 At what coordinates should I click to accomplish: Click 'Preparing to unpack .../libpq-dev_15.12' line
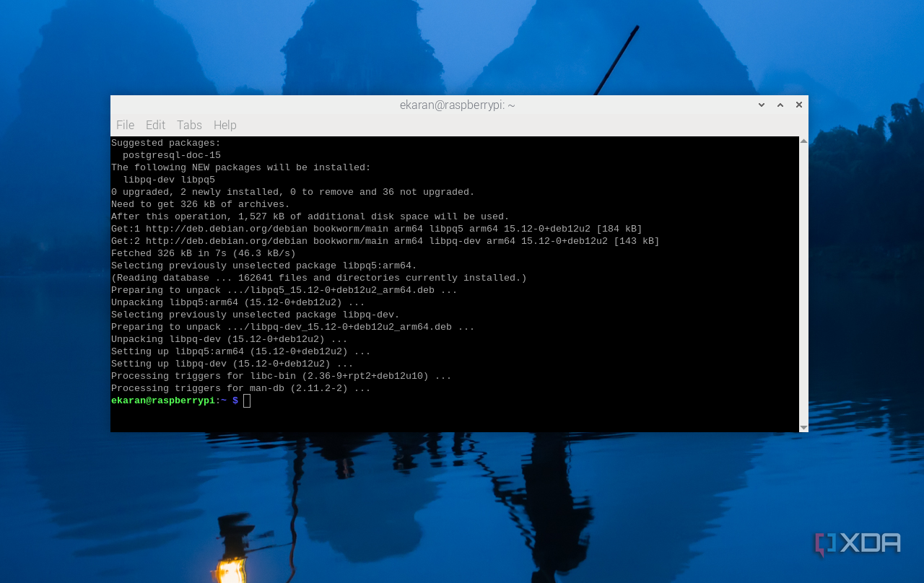(x=293, y=327)
